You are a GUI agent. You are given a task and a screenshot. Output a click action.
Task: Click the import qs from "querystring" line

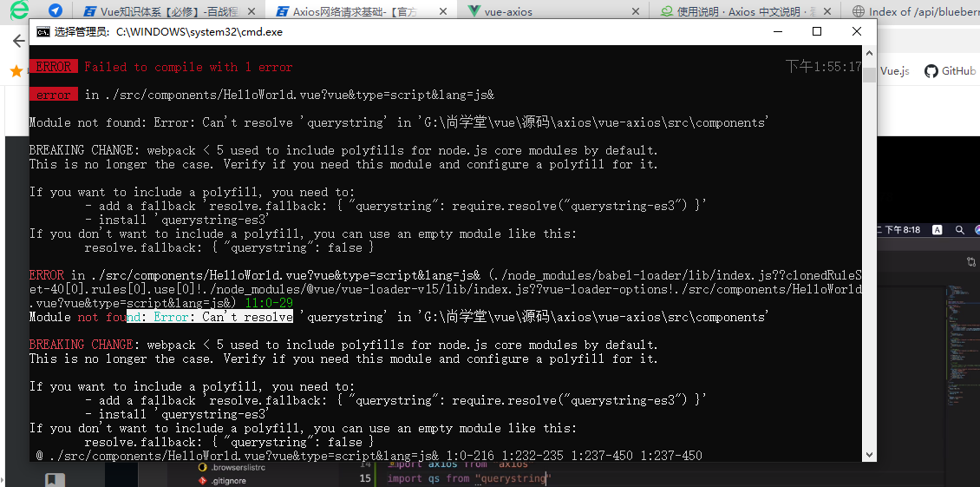467,479
